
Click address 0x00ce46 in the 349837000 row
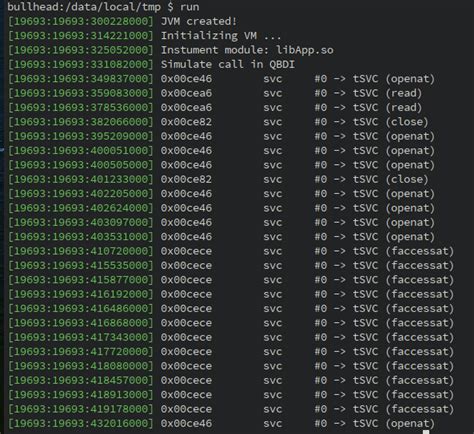tap(186, 79)
